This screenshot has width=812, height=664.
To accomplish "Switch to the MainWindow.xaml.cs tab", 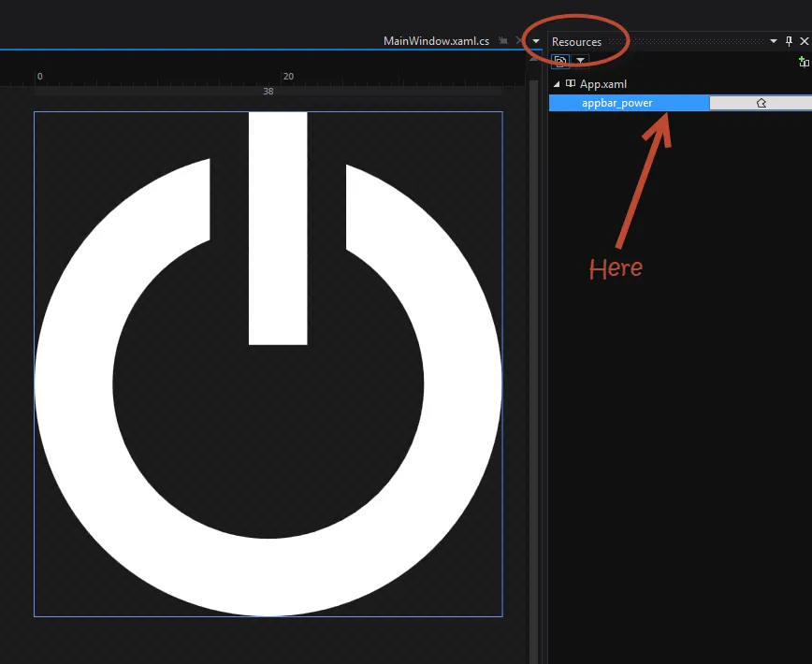I will coord(436,41).
